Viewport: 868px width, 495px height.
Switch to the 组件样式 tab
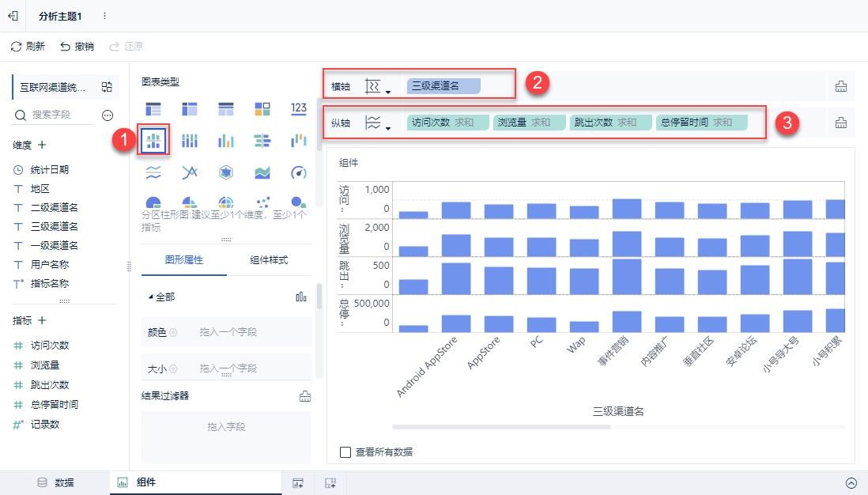coord(269,260)
